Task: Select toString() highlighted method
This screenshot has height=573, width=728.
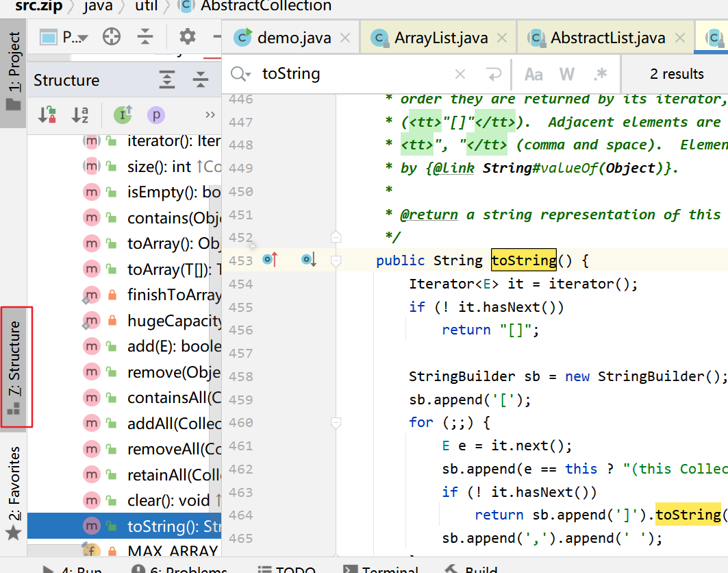Action: [x=125, y=526]
